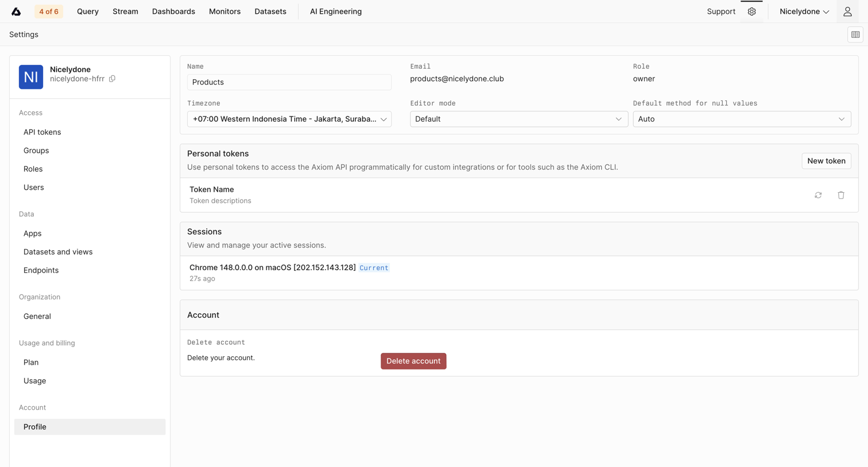Click the Axiom logo icon
Screen dimensions: 868x467
[x=16, y=11]
